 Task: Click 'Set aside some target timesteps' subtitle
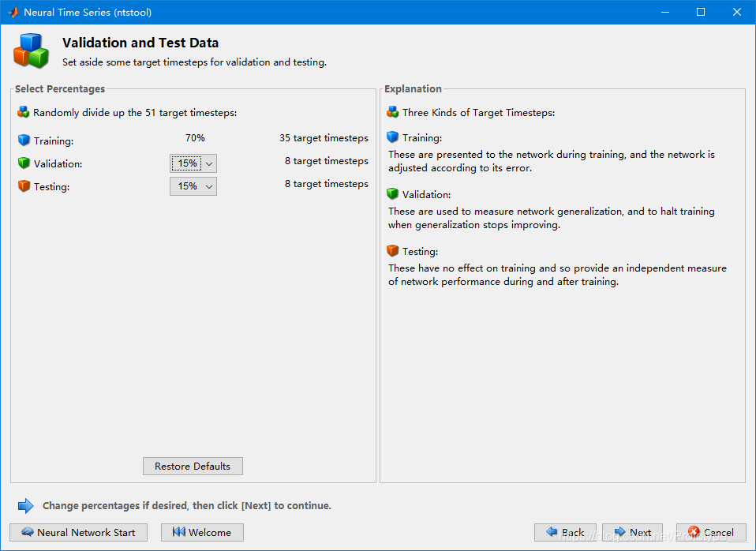194,62
